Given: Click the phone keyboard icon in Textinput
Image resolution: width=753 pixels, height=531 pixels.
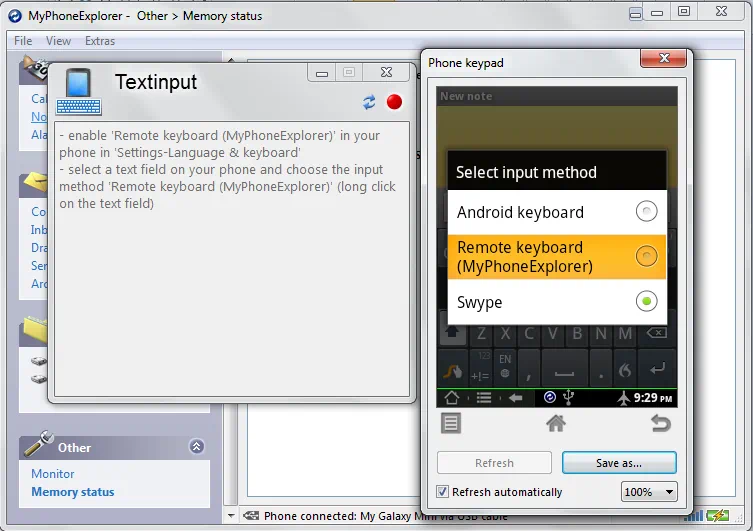Looking at the screenshot, I should pyautogui.click(x=78, y=92).
